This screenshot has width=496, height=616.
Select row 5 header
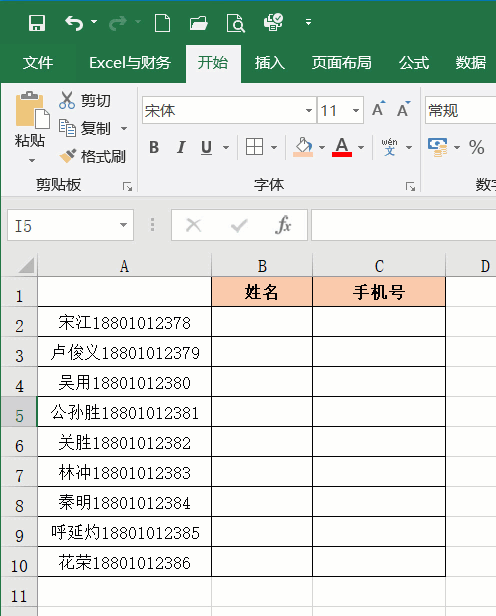pyautogui.click(x=19, y=412)
